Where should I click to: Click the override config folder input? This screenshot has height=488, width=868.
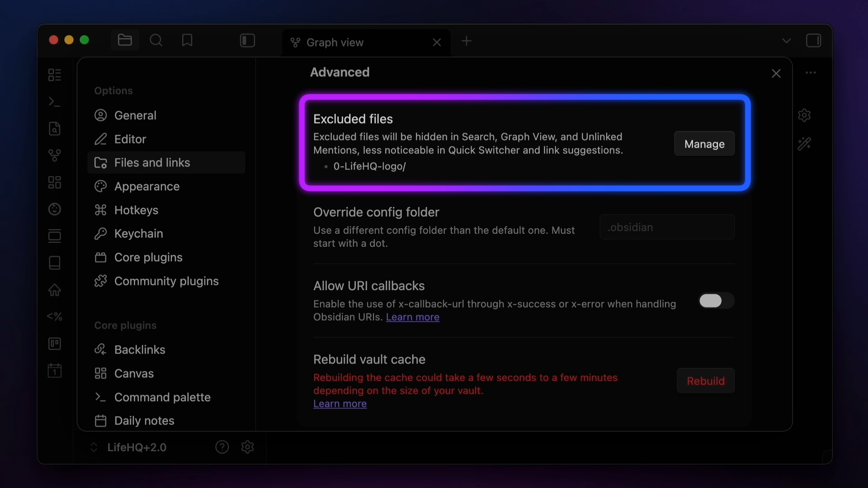coord(667,227)
